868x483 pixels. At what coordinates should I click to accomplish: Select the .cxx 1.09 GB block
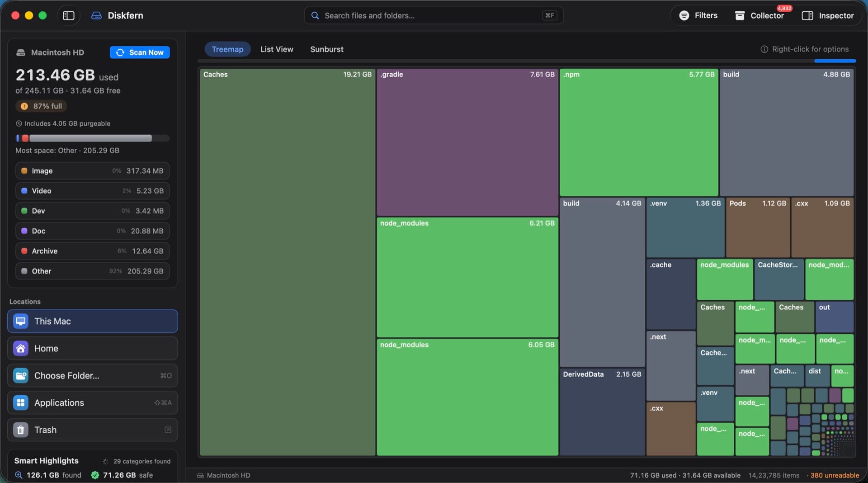(x=822, y=227)
